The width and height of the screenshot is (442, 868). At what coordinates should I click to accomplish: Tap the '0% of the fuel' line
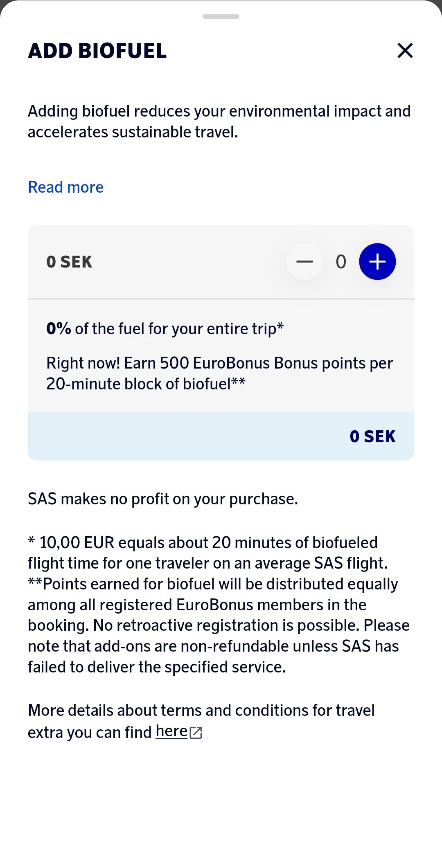tap(165, 329)
